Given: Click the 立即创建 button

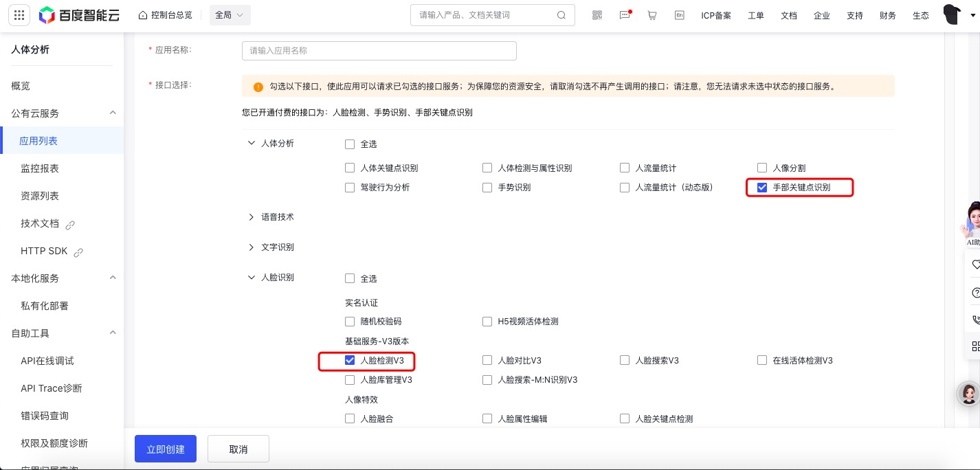Looking at the screenshot, I should coord(165,449).
